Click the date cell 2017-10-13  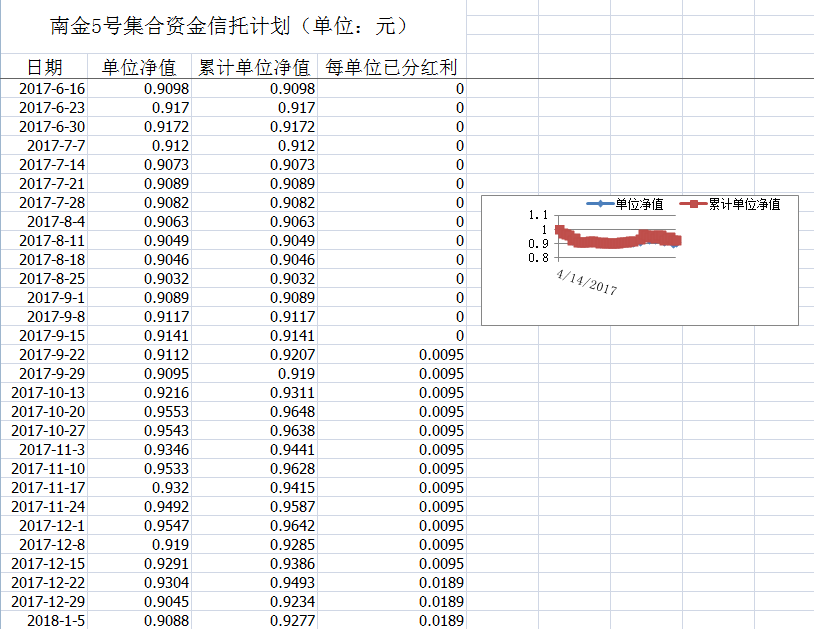48,393
